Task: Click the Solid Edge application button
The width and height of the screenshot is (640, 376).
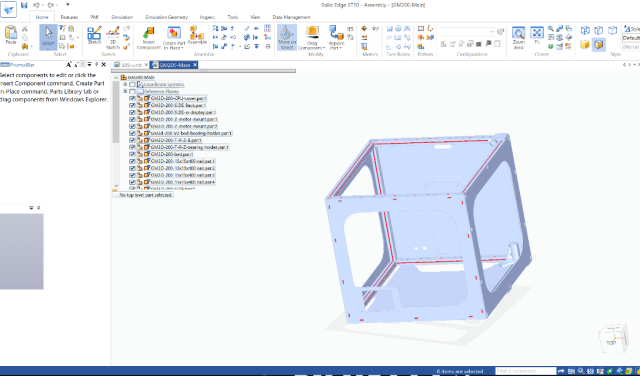Action: point(8,9)
